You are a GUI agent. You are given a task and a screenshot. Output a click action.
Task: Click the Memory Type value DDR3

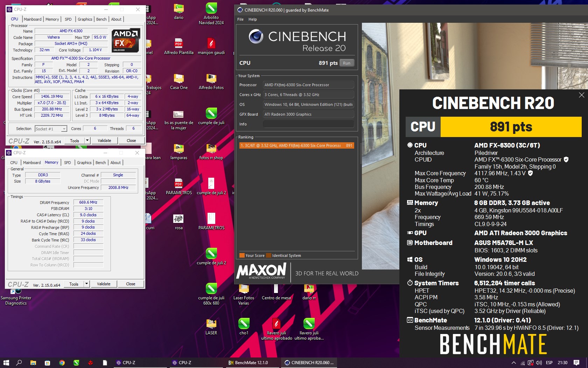click(x=43, y=175)
